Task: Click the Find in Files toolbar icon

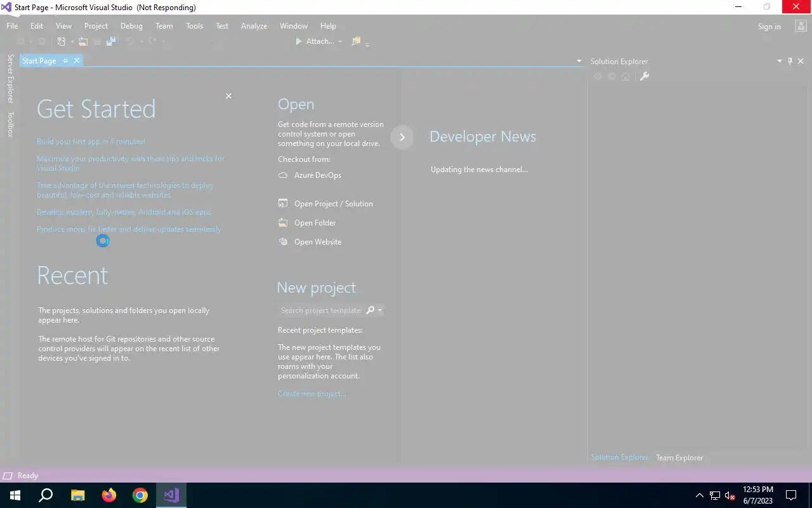Action: point(356,41)
